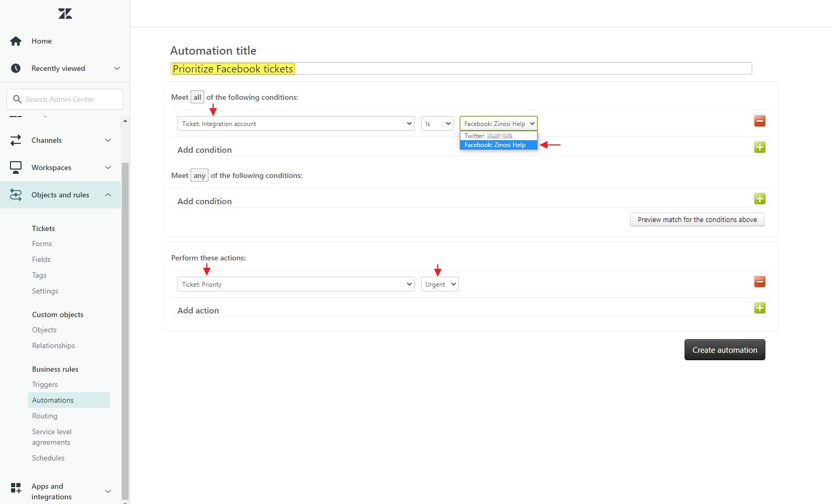Add condition to the 'any' section
The height and width of the screenshot is (504, 831).
(760, 199)
